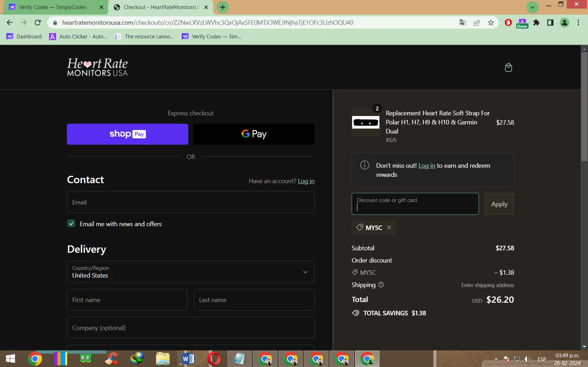Open the Chrome profile avatar
This screenshot has height=367, width=588.
click(x=564, y=23)
